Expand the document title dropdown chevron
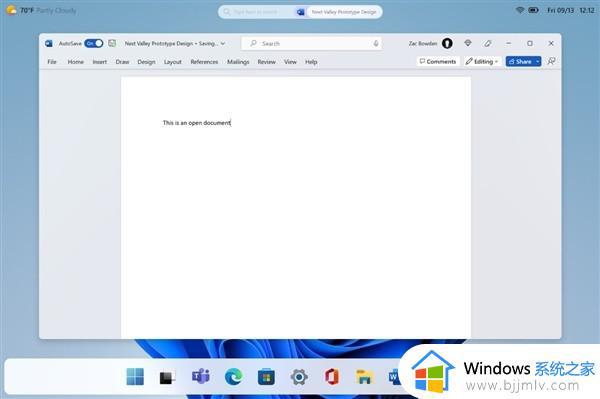 [x=223, y=44]
